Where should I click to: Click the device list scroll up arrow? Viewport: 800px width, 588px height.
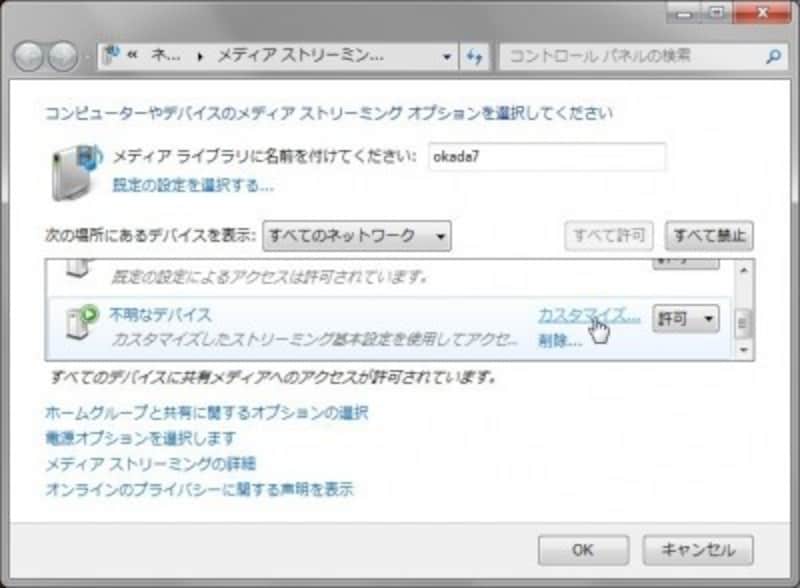tap(743, 270)
